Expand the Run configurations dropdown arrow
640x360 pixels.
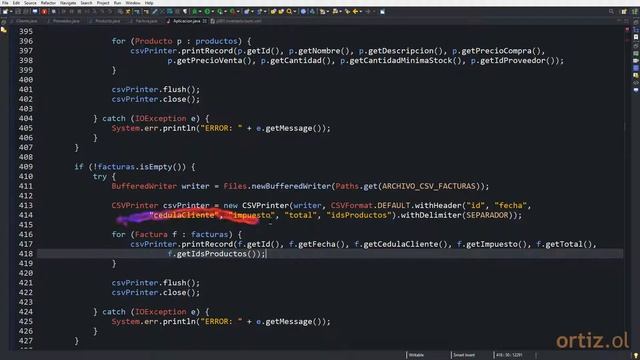[x=213, y=11]
